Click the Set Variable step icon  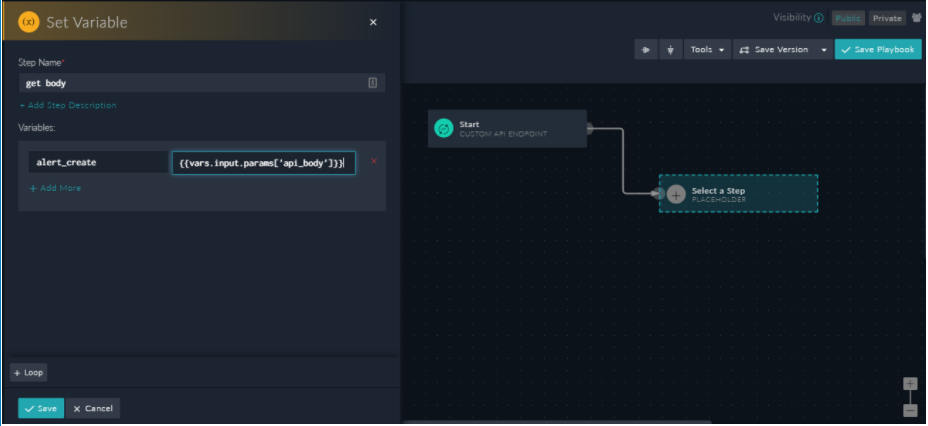coord(29,22)
